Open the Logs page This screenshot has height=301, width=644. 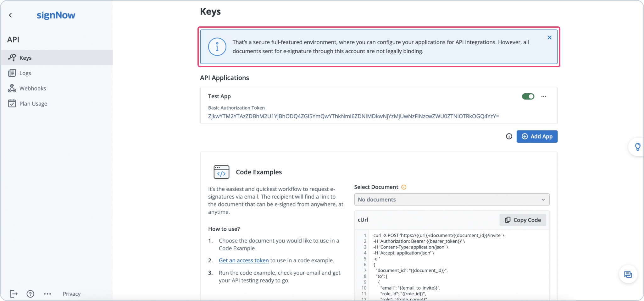(x=25, y=73)
